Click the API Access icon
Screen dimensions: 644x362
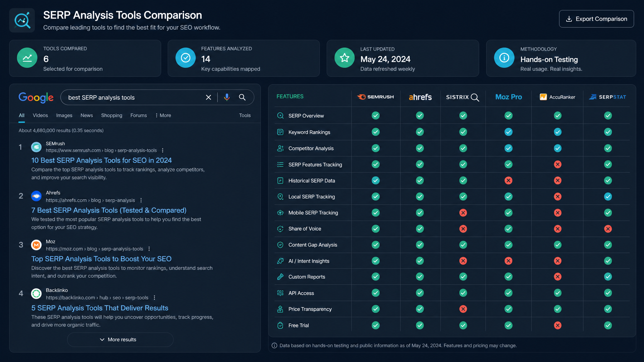pyautogui.click(x=280, y=293)
